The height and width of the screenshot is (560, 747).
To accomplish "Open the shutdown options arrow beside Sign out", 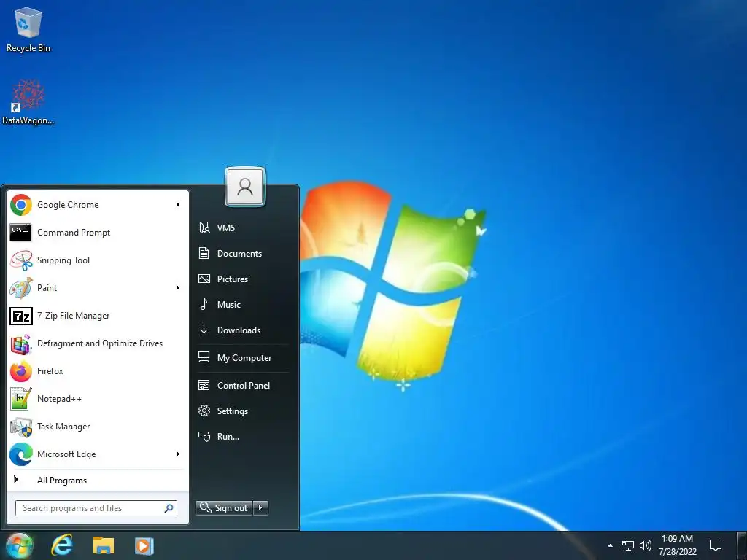I will [x=260, y=508].
